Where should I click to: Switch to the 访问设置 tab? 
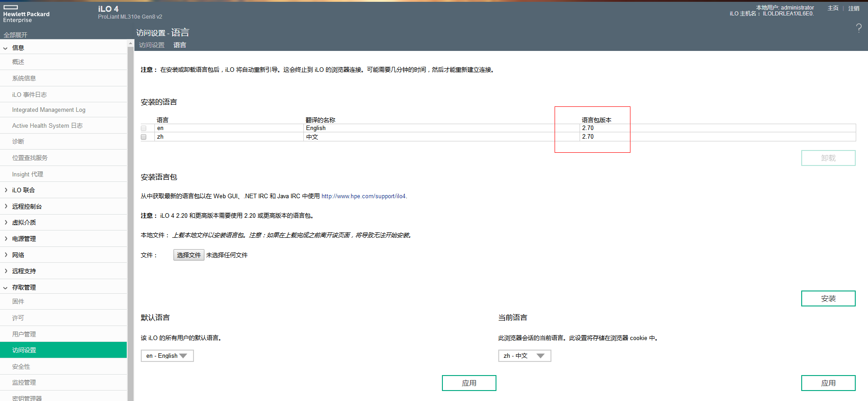(x=152, y=45)
